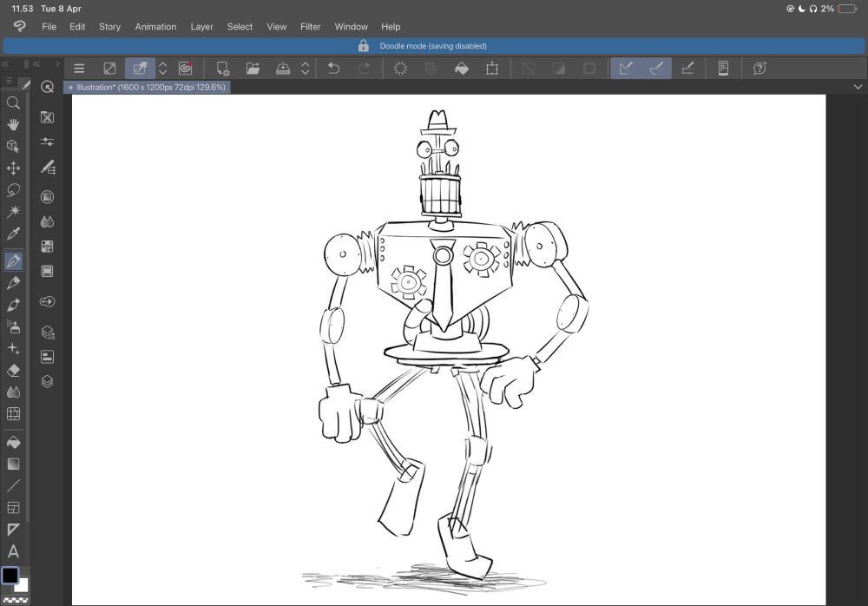
Task: Click the Undo arrow
Action: tap(333, 68)
